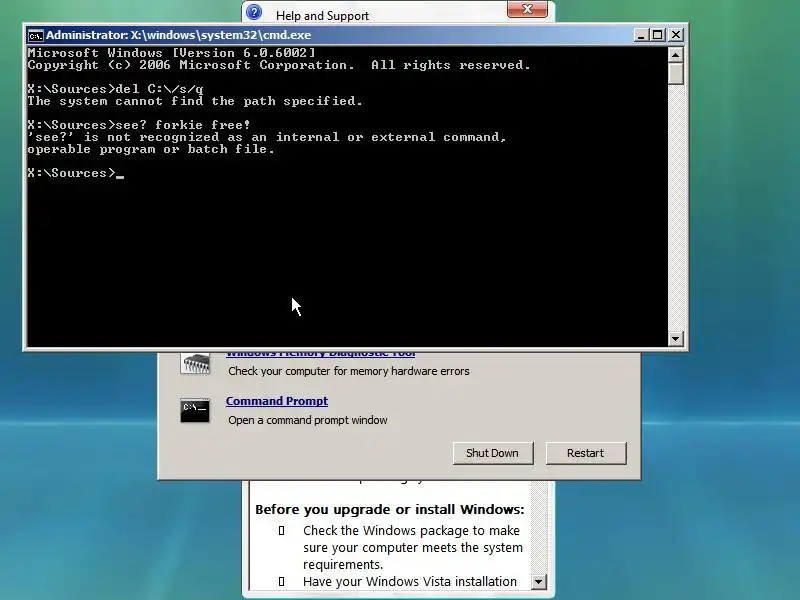Viewport: 800px width, 600px height.
Task: Click 'Have your Windows Vista installation' bullet text
Action: click(410, 582)
